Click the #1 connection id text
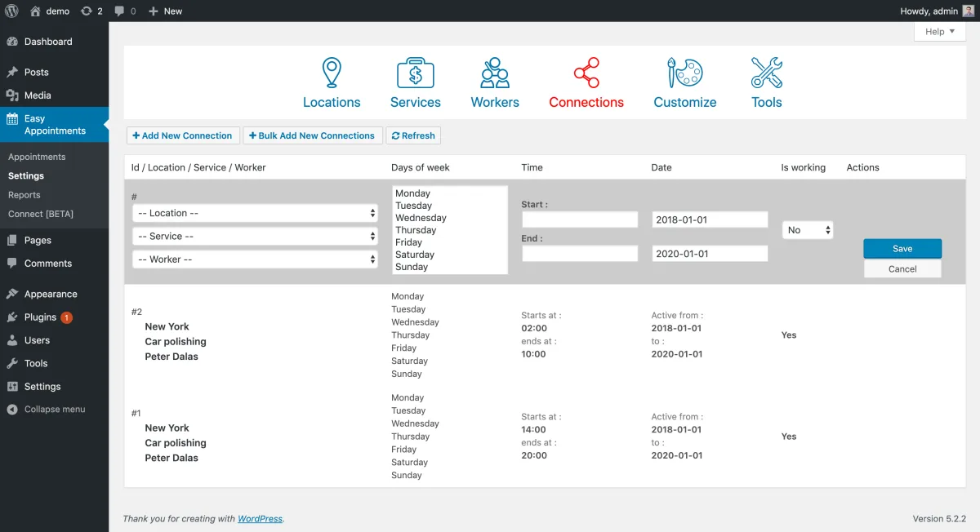The width and height of the screenshot is (980, 532). point(136,413)
